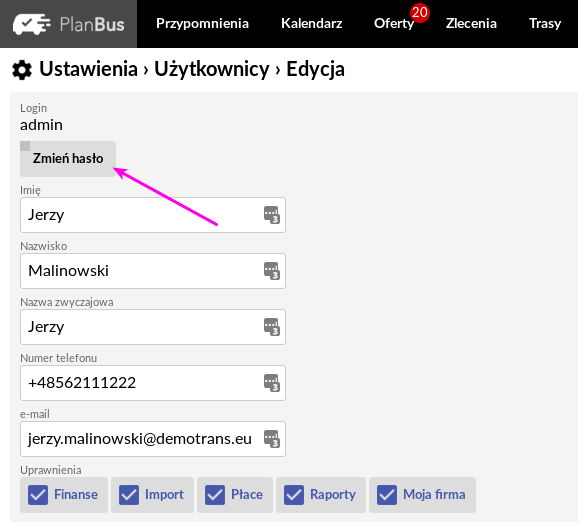Click the settings gear icon beside Ustawienia
The width and height of the screenshot is (578, 522).
click(x=22, y=70)
